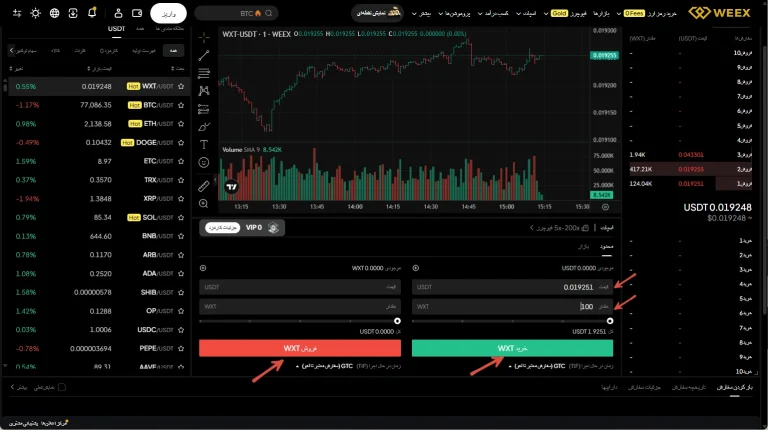Click the buy price field showing 0.019251
The height and width of the screenshot is (430, 768).
512,287
